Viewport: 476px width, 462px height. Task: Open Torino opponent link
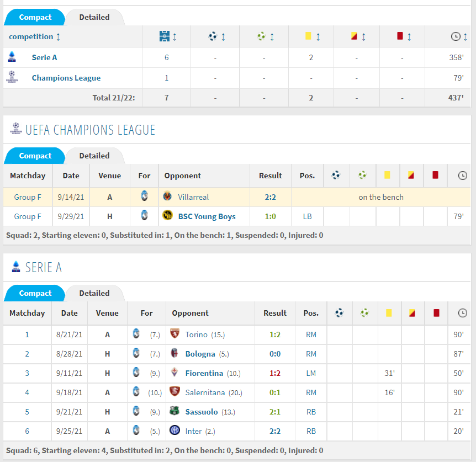pyautogui.click(x=197, y=334)
